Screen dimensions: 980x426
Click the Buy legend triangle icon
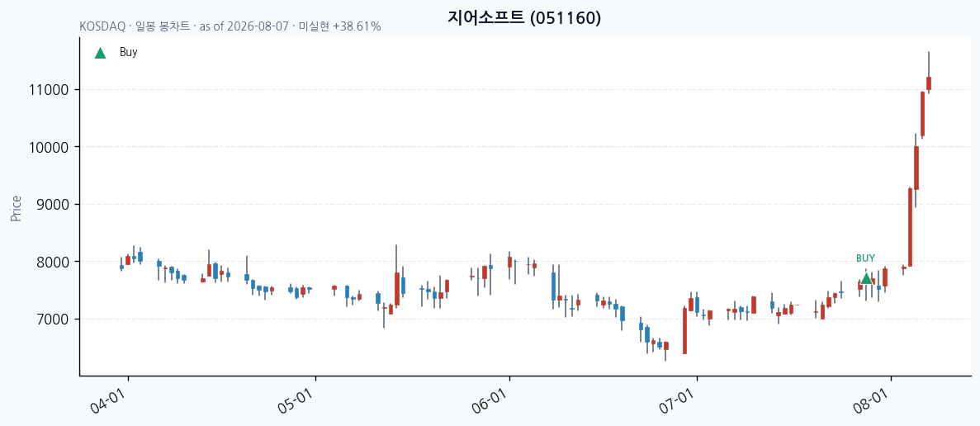point(100,53)
